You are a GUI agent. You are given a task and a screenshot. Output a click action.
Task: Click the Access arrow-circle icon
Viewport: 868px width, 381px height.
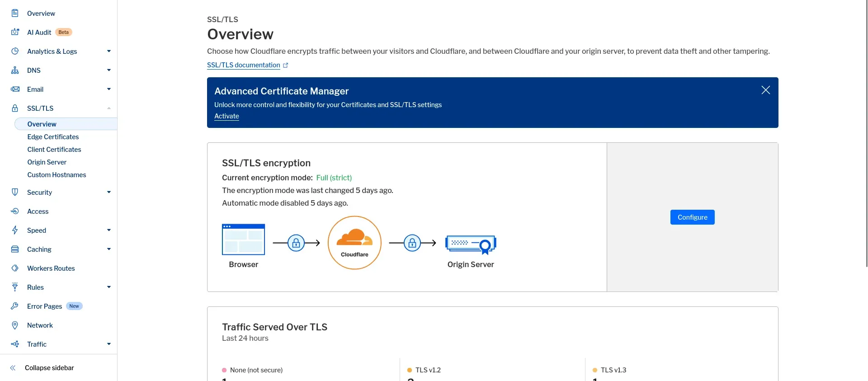coord(15,211)
